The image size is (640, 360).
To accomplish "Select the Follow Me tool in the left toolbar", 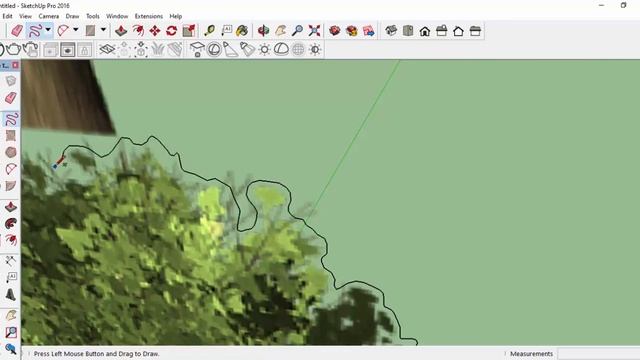I will click(11, 223).
